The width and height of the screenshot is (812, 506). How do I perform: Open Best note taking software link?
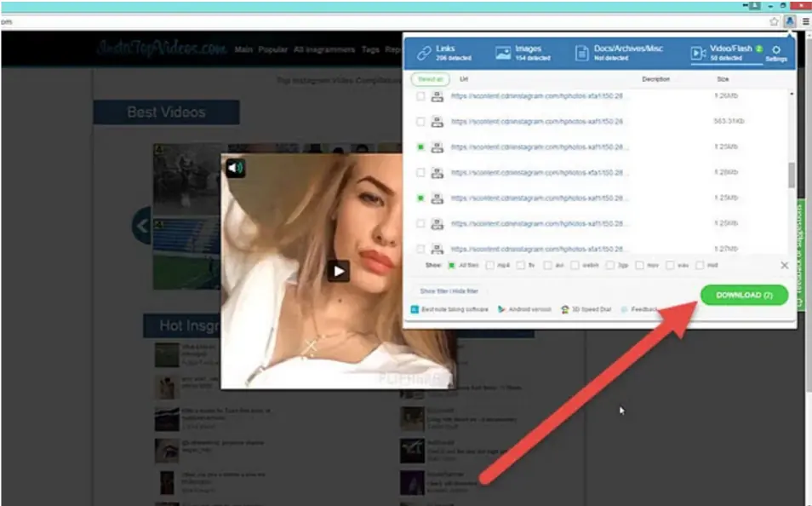pos(449,309)
